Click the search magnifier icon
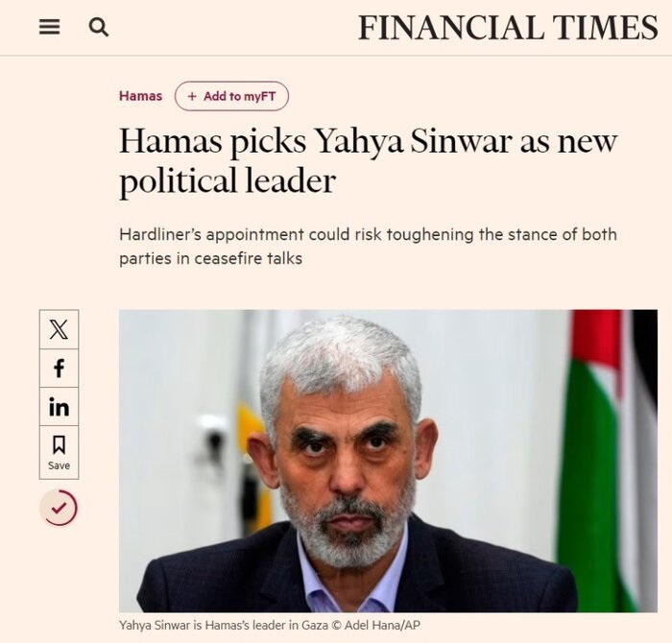This screenshot has height=643, width=672. (x=98, y=28)
